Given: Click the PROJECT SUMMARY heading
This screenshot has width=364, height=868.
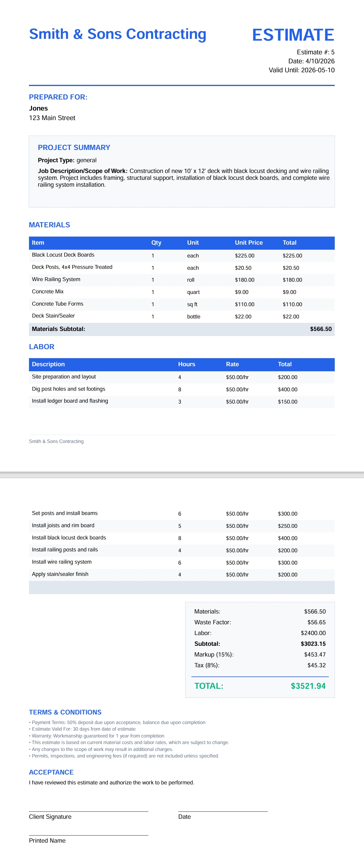Looking at the screenshot, I should coord(74,148).
